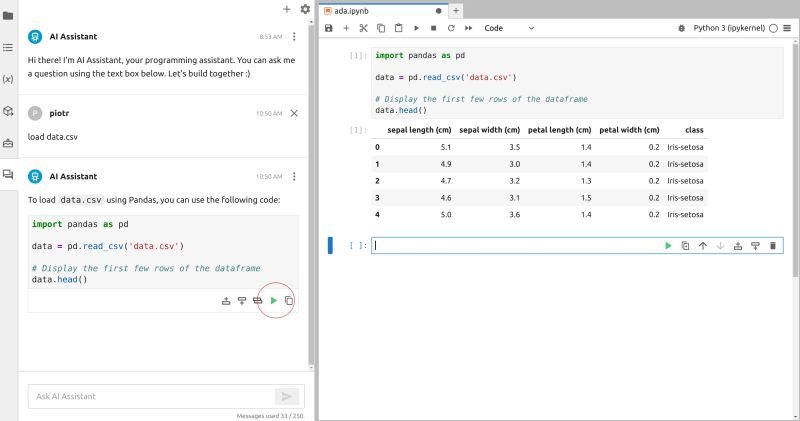
Task: Insert a cell below with toolbar plus
Action: pos(346,28)
